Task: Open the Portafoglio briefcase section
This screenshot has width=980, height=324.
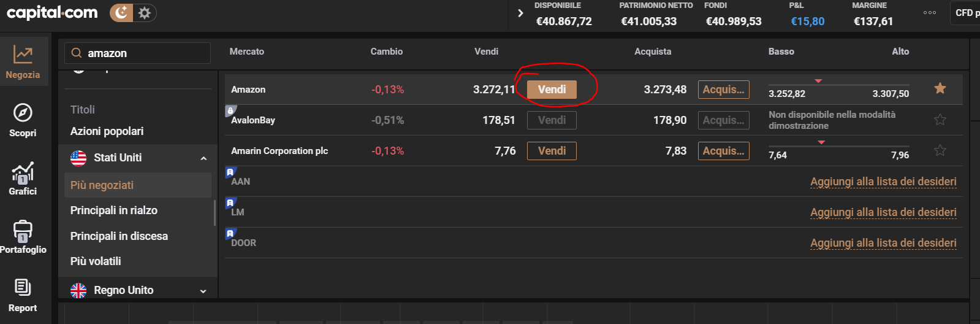Action: coord(23,236)
